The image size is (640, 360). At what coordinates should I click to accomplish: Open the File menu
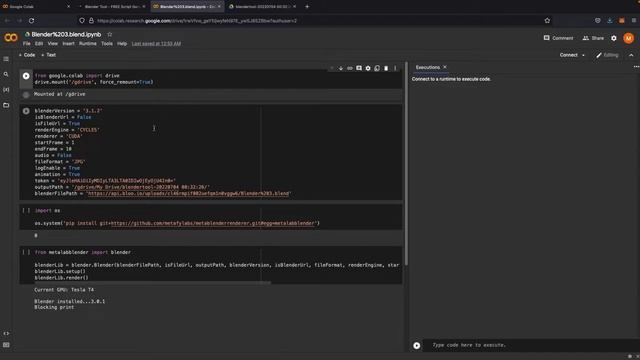pyautogui.click(x=27, y=44)
